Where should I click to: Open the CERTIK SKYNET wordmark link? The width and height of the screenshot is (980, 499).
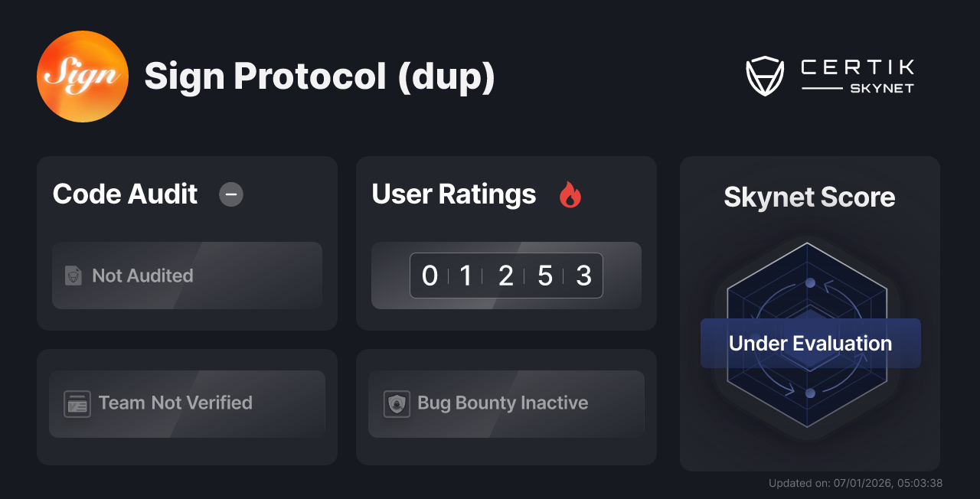(x=856, y=73)
